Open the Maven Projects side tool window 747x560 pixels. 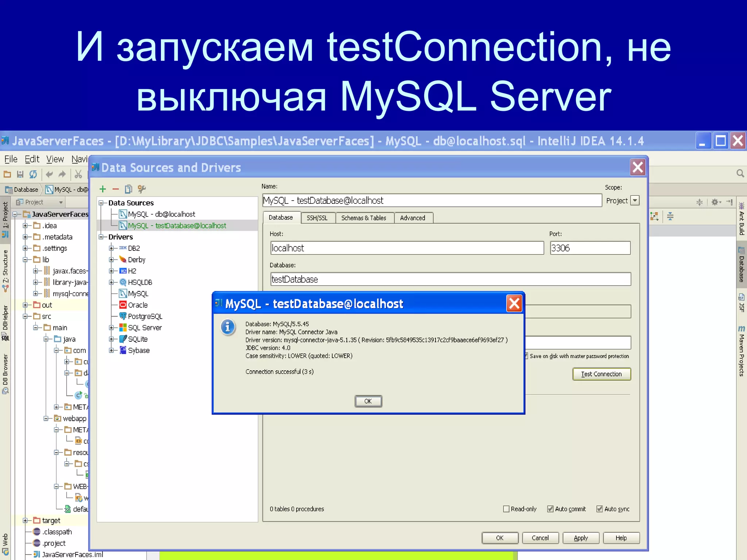pyautogui.click(x=742, y=351)
